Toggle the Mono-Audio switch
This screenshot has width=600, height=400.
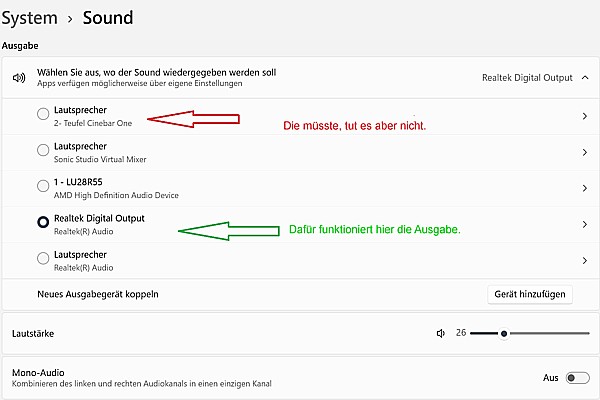pos(577,378)
